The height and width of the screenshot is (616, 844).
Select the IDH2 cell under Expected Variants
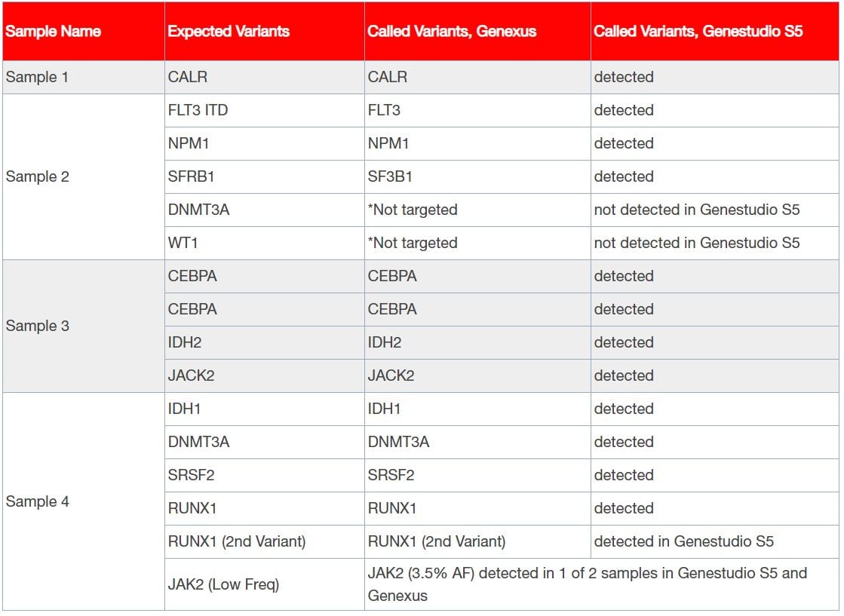[186, 342]
